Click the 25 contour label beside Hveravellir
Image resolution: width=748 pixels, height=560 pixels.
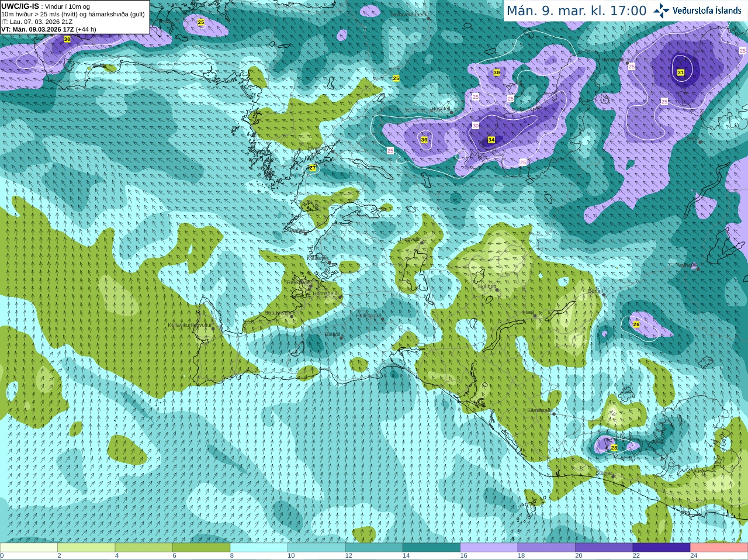(632, 67)
